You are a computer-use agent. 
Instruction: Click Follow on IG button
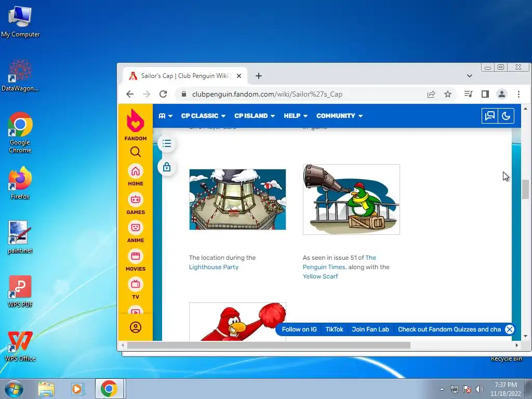(x=299, y=329)
